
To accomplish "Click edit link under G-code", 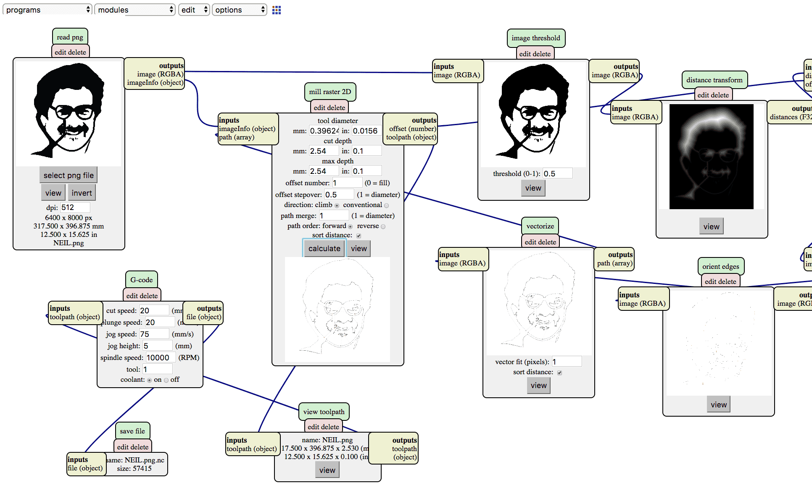I will (132, 296).
